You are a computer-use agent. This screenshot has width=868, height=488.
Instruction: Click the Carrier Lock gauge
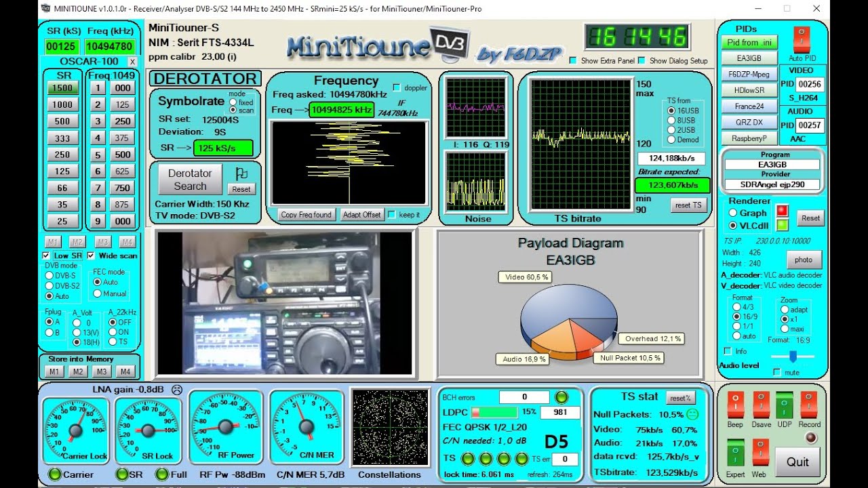74,430
